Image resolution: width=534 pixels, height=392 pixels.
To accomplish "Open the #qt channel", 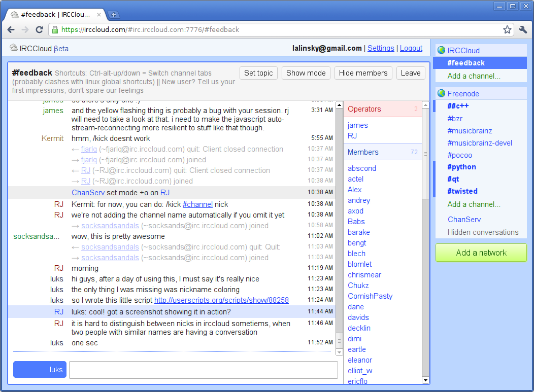I will click(453, 179).
